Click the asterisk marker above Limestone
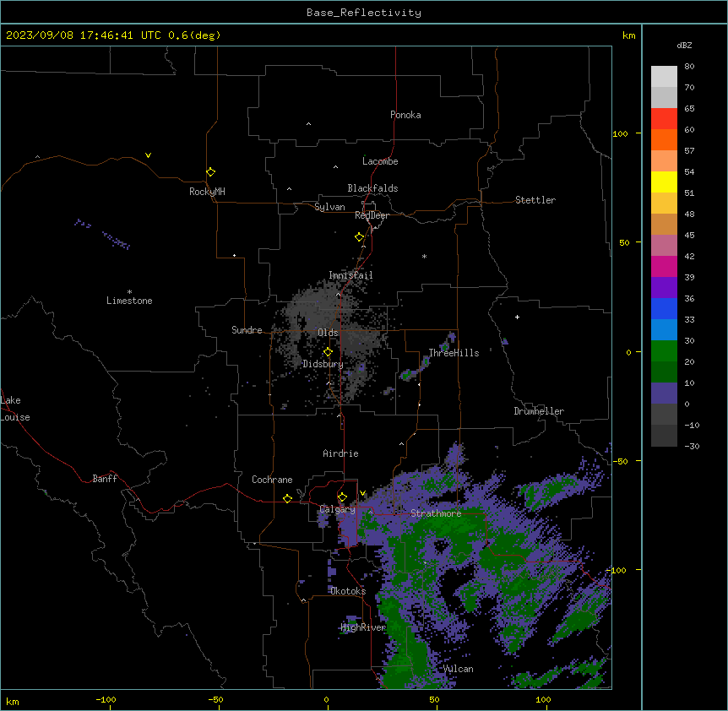The width and height of the screenshot is (728, 711). (129, 292)
